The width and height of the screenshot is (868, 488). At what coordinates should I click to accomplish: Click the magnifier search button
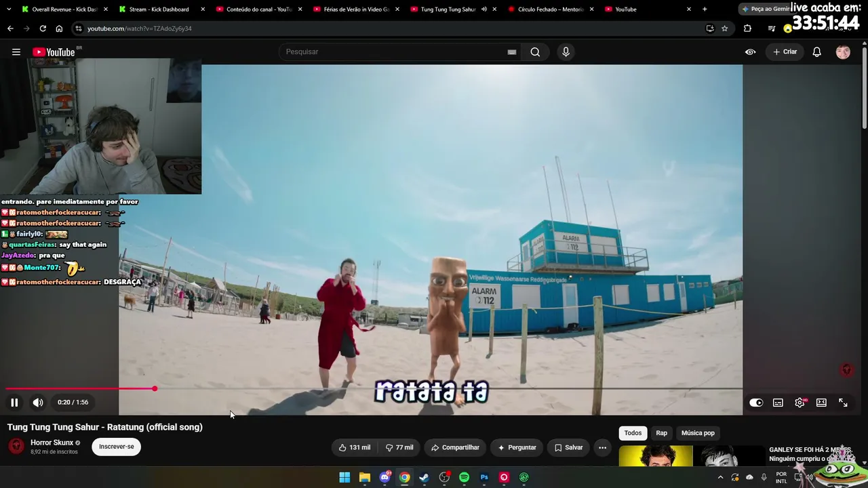click(535, 52)
